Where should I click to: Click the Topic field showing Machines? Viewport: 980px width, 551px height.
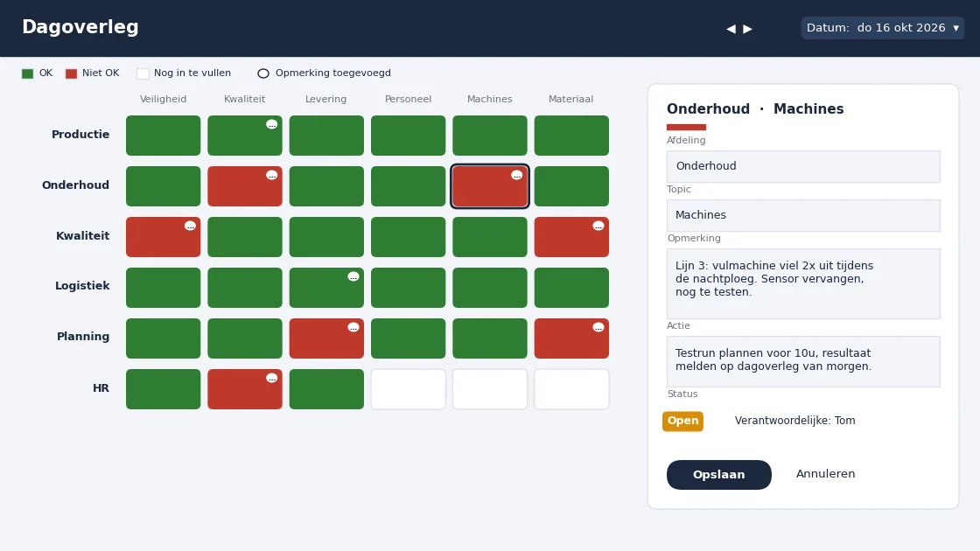pos(803,215)
